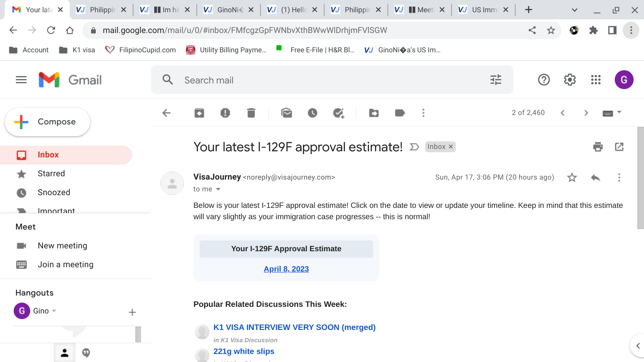The height and width of the screenshot is (362, 644).
Task: Click VisaJourney sender avatar
Action: click(x=172, y=183)
